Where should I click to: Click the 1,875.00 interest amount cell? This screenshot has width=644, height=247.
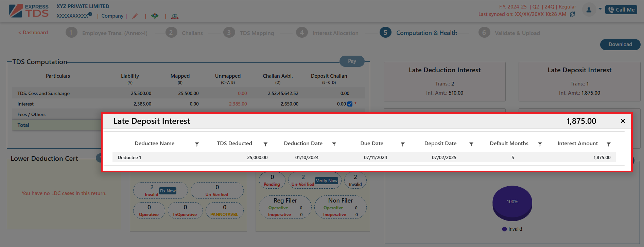[x=602, y=157]
